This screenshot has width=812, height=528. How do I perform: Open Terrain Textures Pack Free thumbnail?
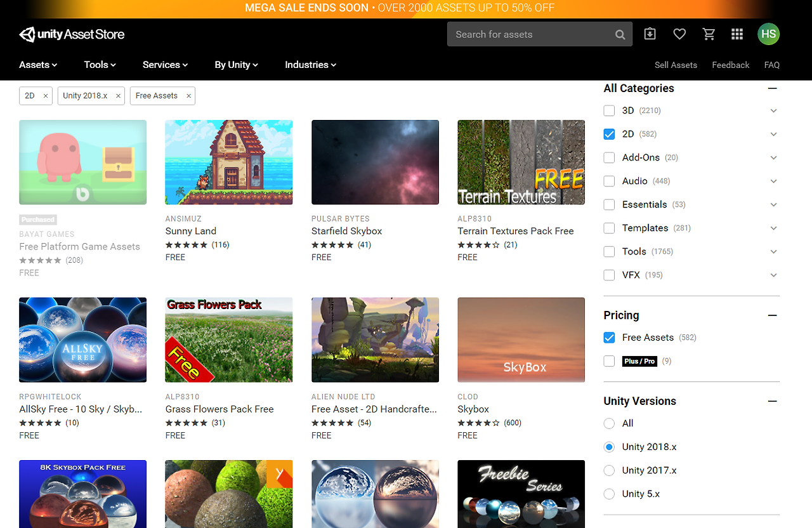(521, 162)
